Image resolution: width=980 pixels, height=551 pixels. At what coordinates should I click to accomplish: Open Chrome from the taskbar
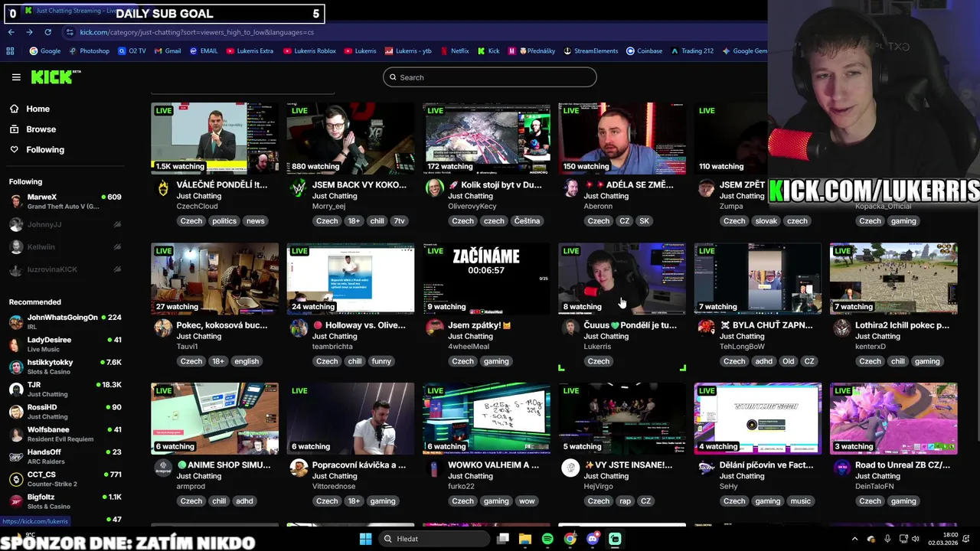click(570, 539)
